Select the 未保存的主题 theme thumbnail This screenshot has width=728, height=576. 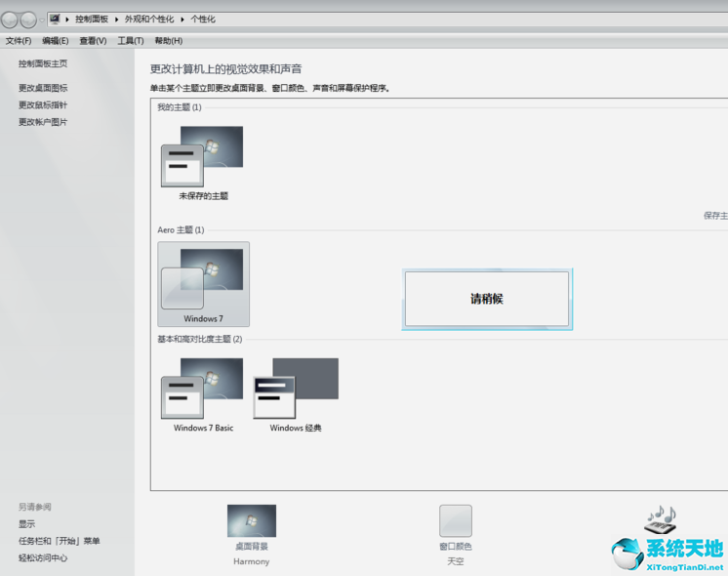[203, 163]
